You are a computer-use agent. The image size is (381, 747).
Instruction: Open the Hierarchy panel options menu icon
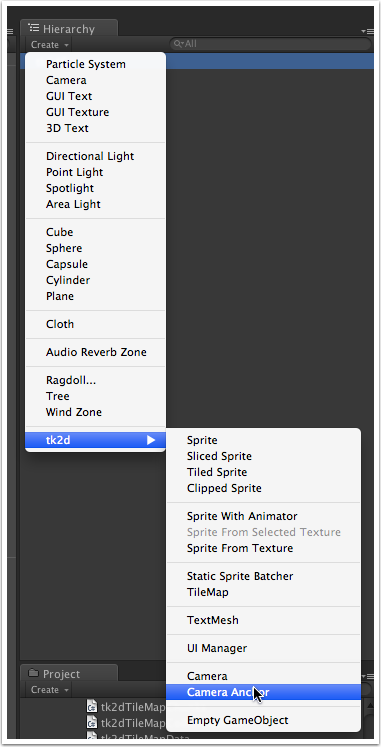point(367,31)
